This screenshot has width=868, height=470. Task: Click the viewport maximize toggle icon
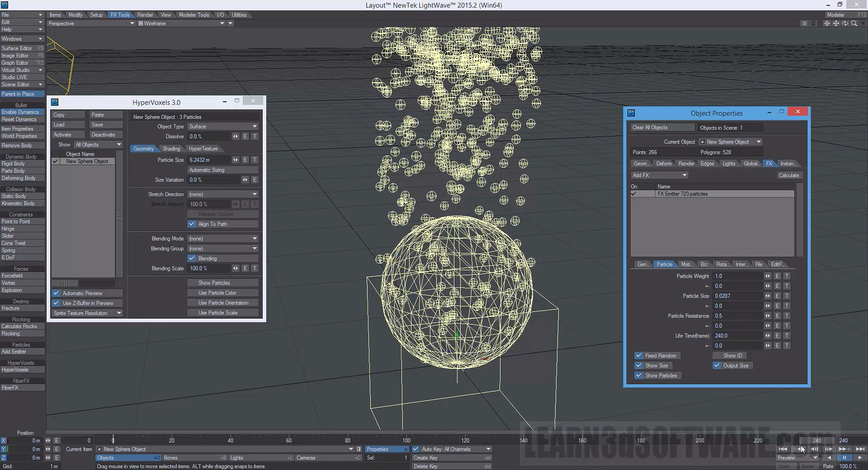point(863,23)
